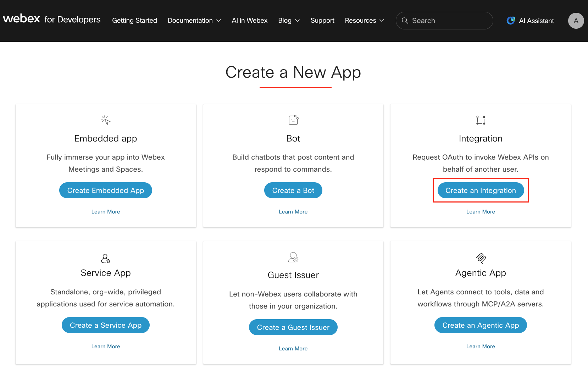Click Create Embedded App button
This screenshot has width=588, height=388.
[x=106, y=190]
